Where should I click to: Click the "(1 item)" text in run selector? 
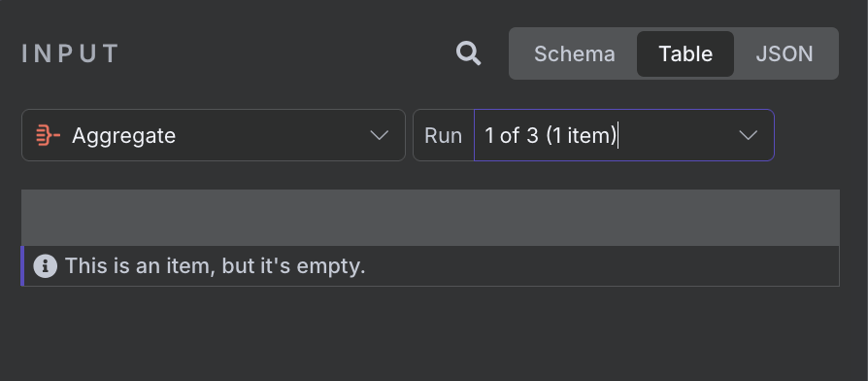[581, 136]
